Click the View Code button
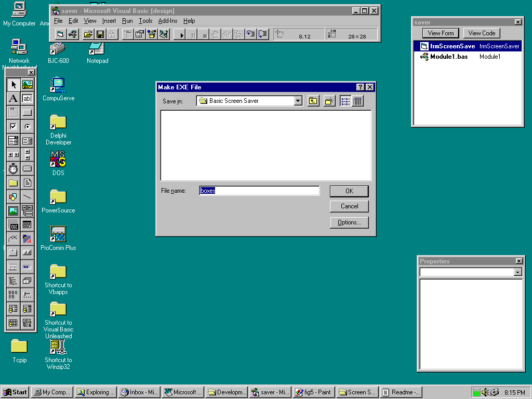 click(482, 33)
